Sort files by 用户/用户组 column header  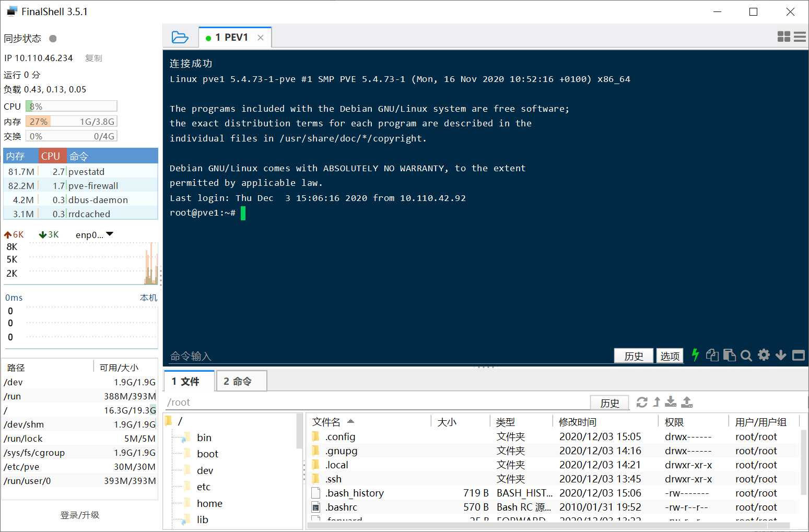tap(764, 422)
